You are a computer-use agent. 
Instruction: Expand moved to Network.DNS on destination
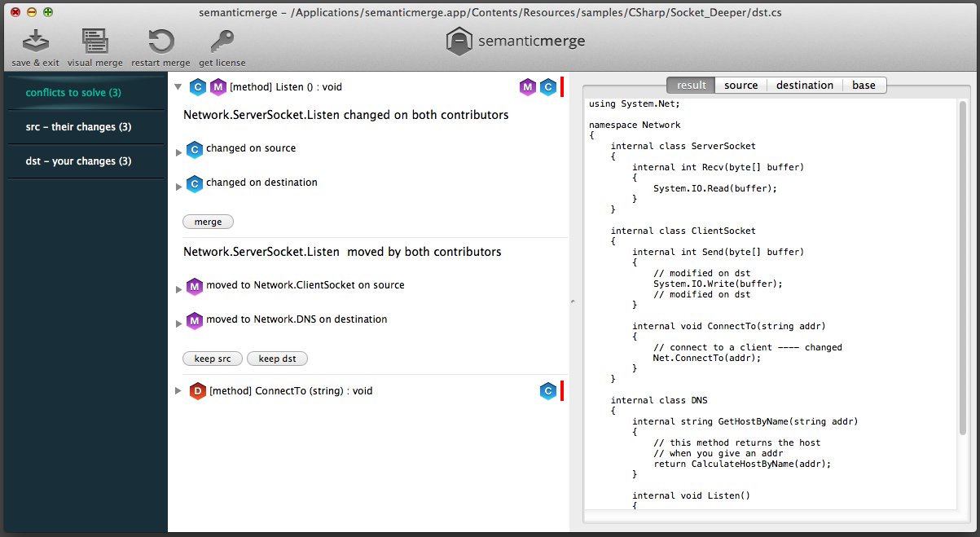point(179,324)
